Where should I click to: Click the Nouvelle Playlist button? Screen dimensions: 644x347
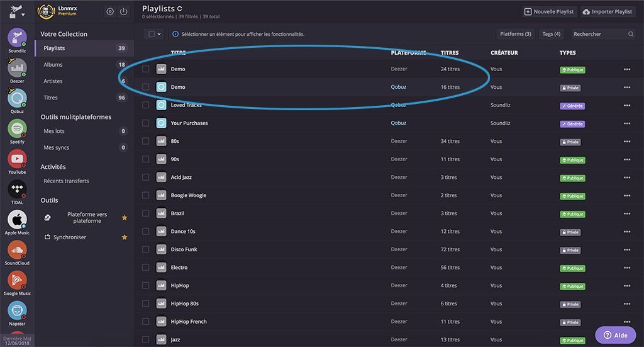point(548,12)
